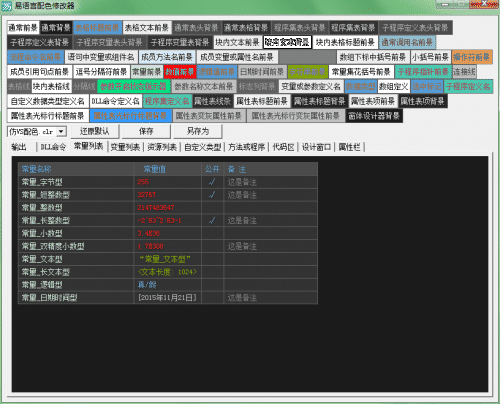Viewport: 500px width, 404px height.
Task: Switch to the 代码区 tab
Action: 283,147
